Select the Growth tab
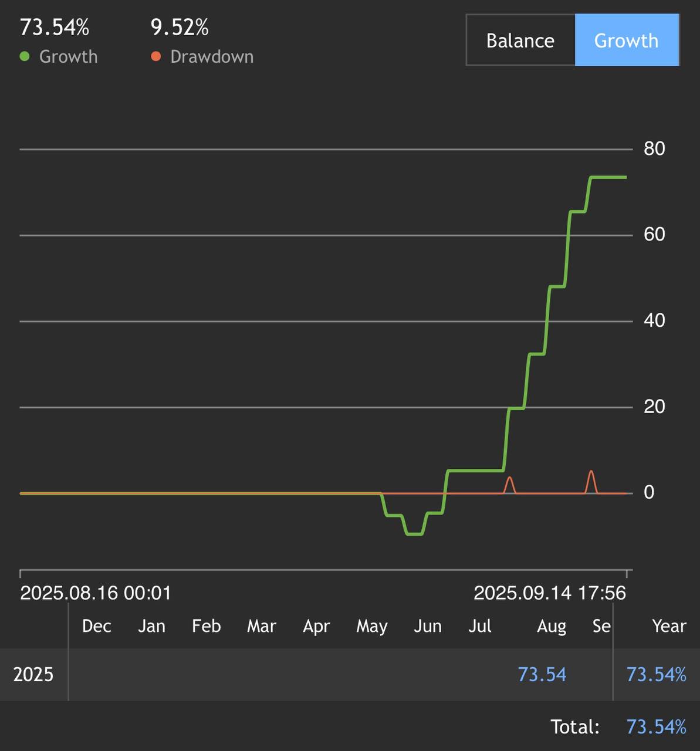The height and width of the screenshot is (751, 700). pos(626,40)
